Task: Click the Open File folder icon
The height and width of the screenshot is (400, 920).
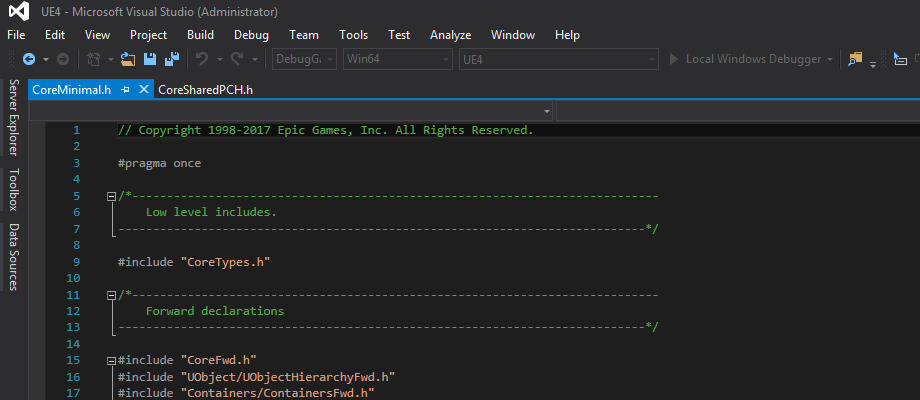Action: [127, 59]
